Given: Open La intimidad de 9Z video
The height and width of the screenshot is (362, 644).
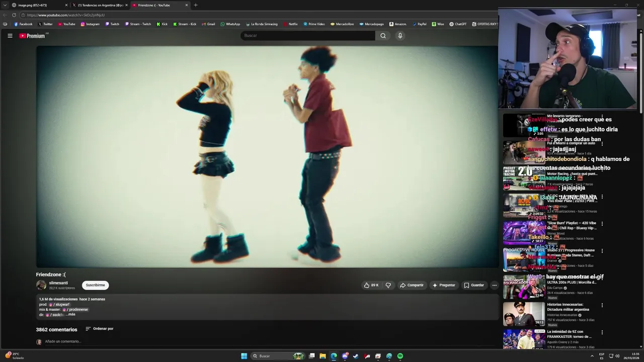Looking at the screenshot, I should coord(524,340).
